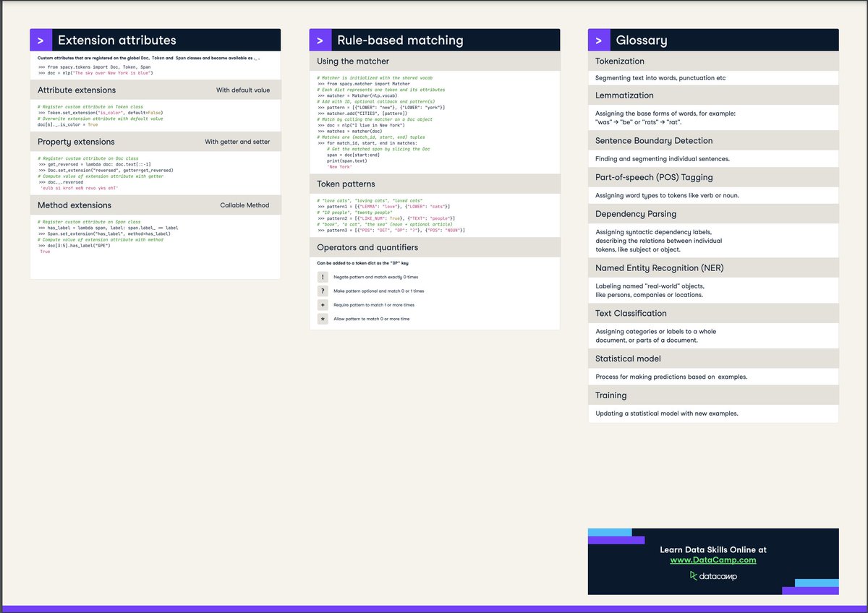868x613 pixels.
Task: Select the plus operator requiring one or more matches
Action: coord(322,305)
